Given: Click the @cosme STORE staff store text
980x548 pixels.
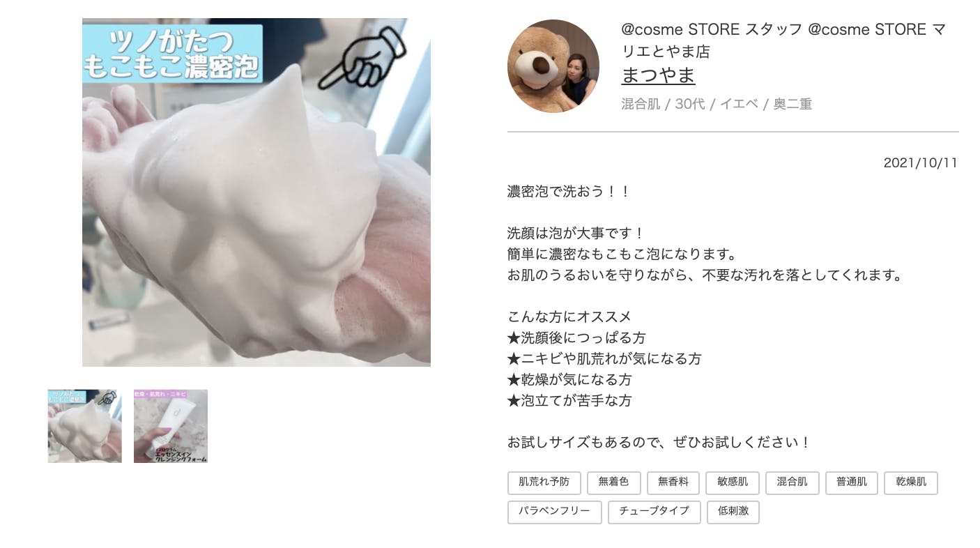Looking at the screenshot, I should [x=783, y=40].
